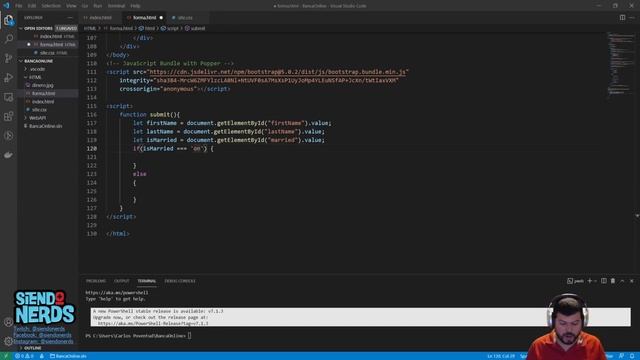Viewport: 640px width, 360px height.
Task: Click the Ln 120 cursor position status
Action: click(x=501, y=356)
